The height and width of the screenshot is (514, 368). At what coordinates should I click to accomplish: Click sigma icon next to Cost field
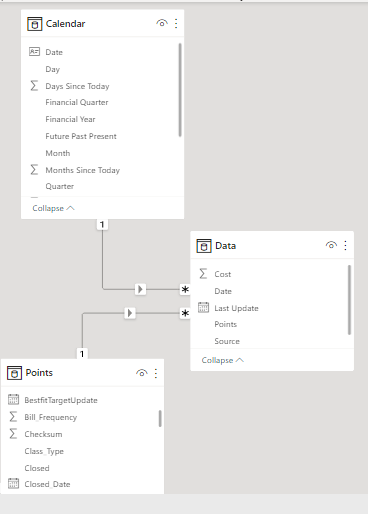[203, 274]
